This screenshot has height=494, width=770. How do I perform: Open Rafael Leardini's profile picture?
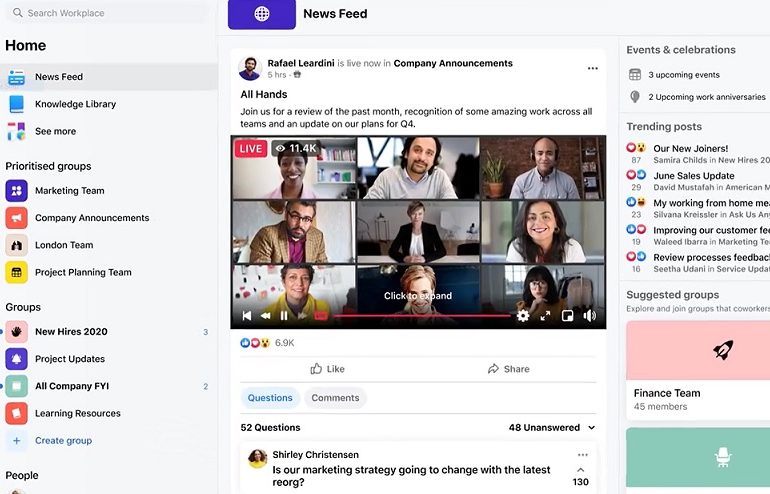pos(250,68)
